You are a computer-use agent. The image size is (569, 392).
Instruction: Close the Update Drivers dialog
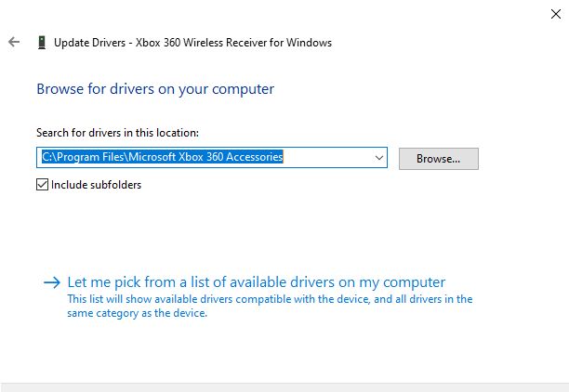[555, 12]
